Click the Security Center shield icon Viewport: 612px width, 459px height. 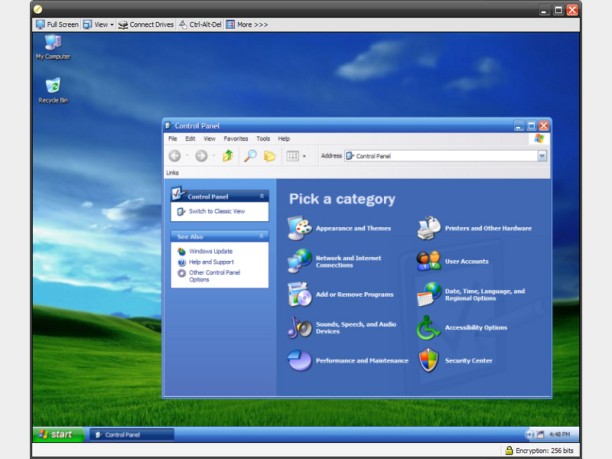coord(429,360)
